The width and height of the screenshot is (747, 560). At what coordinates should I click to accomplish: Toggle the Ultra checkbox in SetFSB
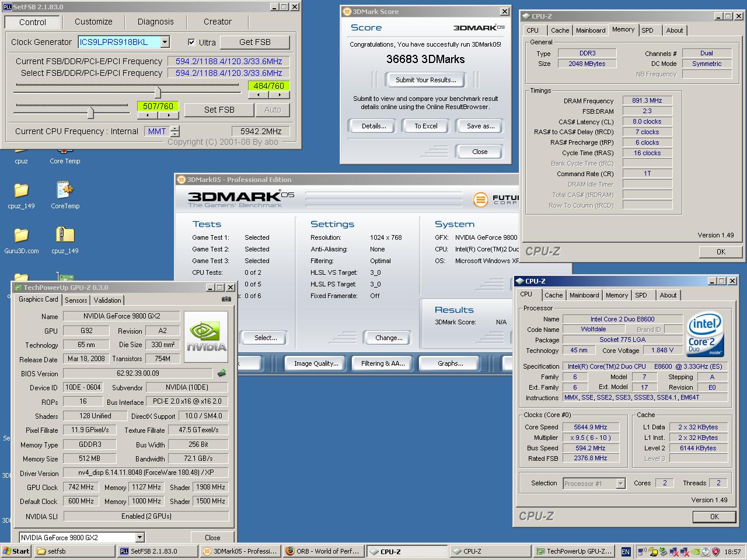pyautogui.click(x=191, y=42)
